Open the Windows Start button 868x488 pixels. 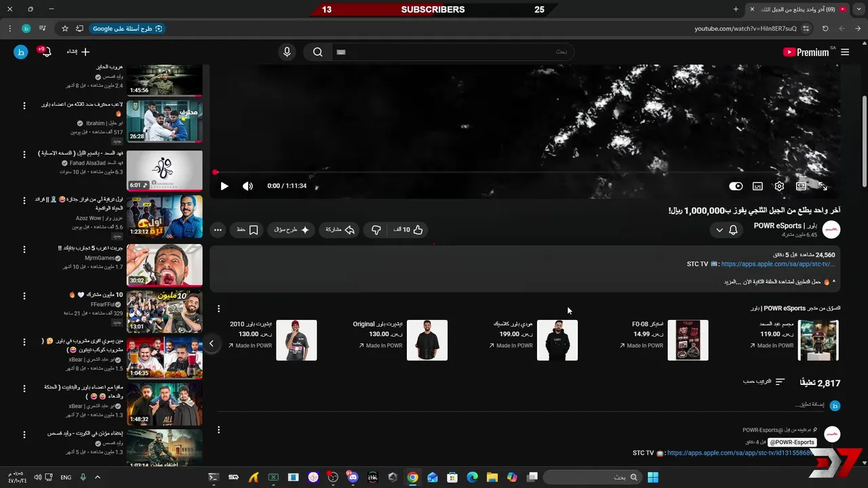click(652, 477)
